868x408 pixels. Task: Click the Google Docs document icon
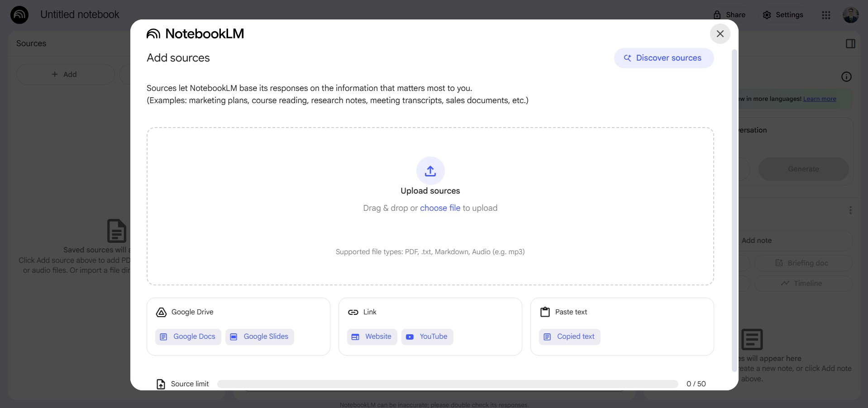pyautogui.click(x=164, y=337)
